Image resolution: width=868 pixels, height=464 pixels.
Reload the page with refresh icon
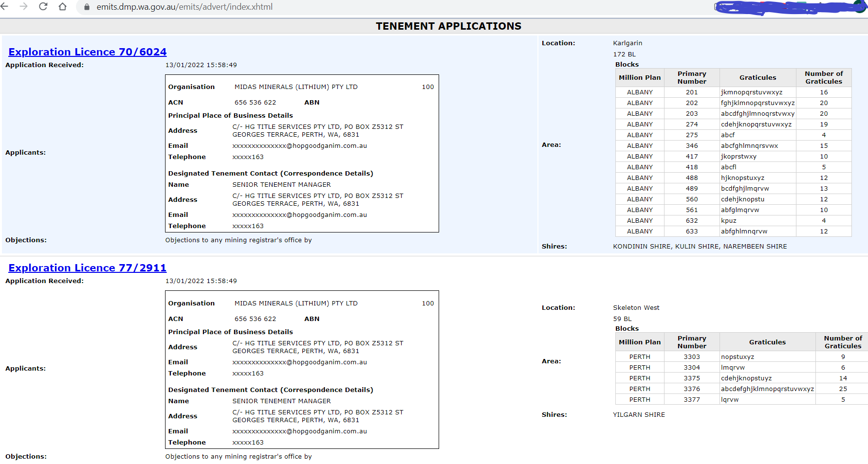coord(43,7)
